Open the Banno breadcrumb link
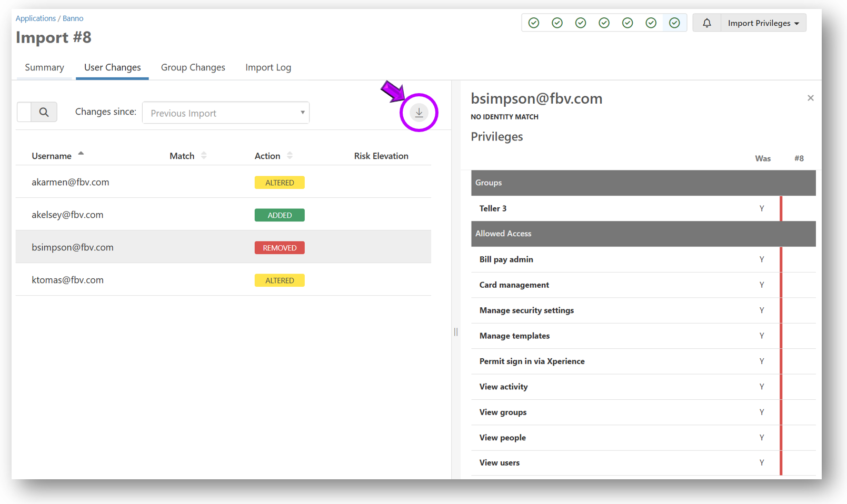 (73, 18)
